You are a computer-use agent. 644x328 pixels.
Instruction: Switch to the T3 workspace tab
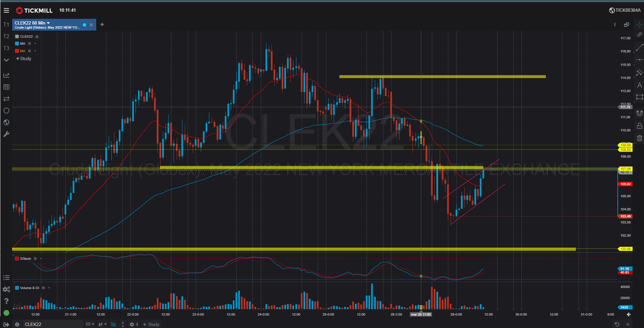tap(6, 48)
